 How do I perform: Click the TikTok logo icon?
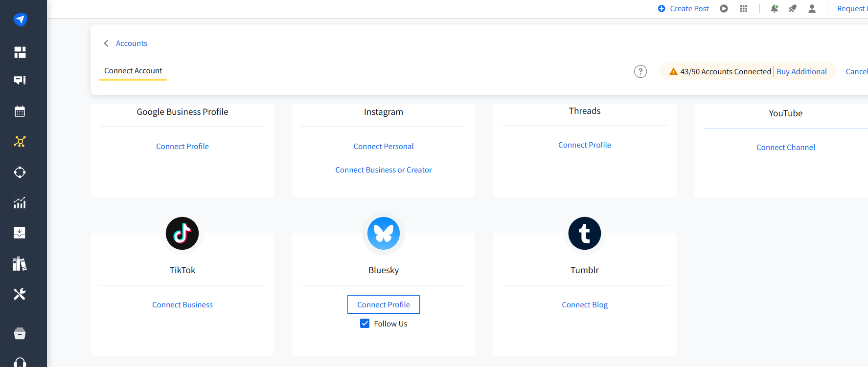click(182, 234)
